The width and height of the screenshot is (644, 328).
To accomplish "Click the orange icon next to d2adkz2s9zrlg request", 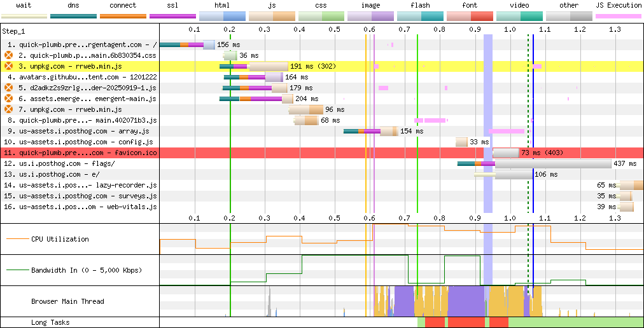I will (8, 88).
